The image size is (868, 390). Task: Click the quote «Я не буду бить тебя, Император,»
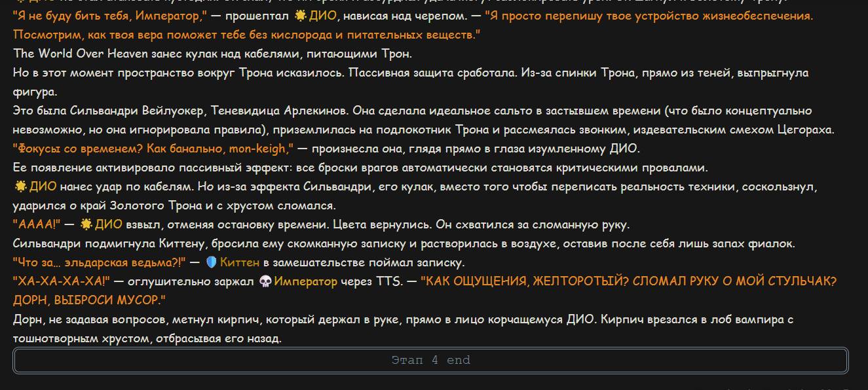point(110,15)
